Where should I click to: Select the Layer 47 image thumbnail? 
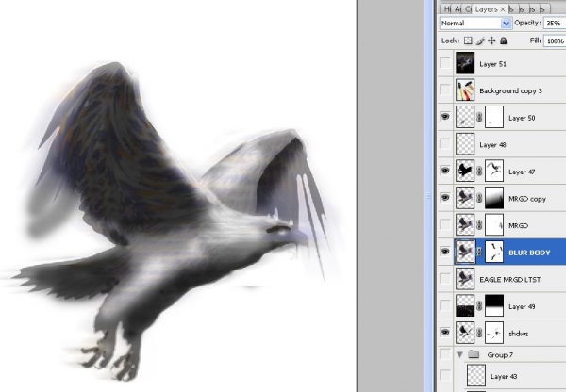[x=465, y=171]
